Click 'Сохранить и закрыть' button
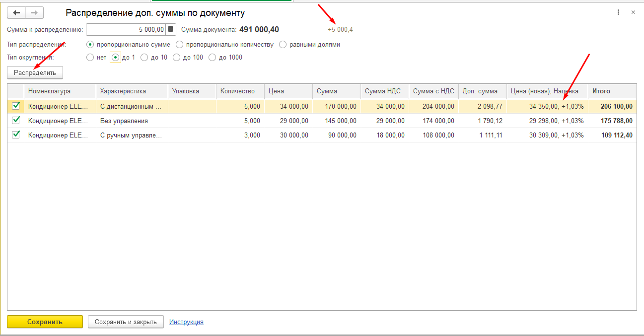Screen dimensions: 644x336 (126, 322)
